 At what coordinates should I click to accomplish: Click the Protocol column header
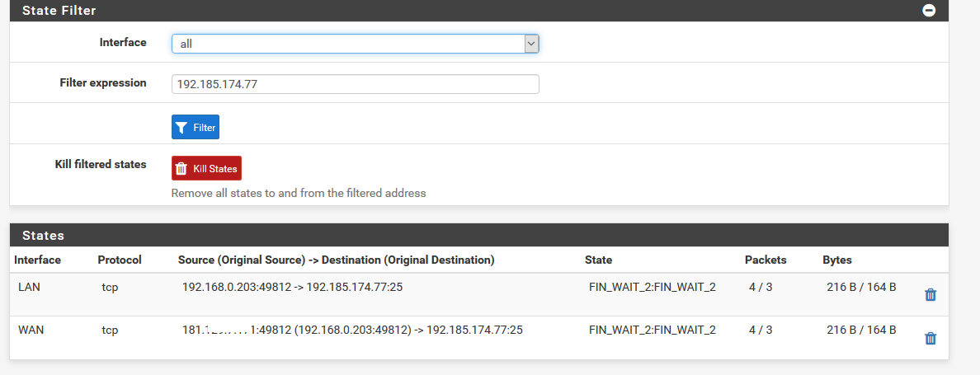(120, 260)
